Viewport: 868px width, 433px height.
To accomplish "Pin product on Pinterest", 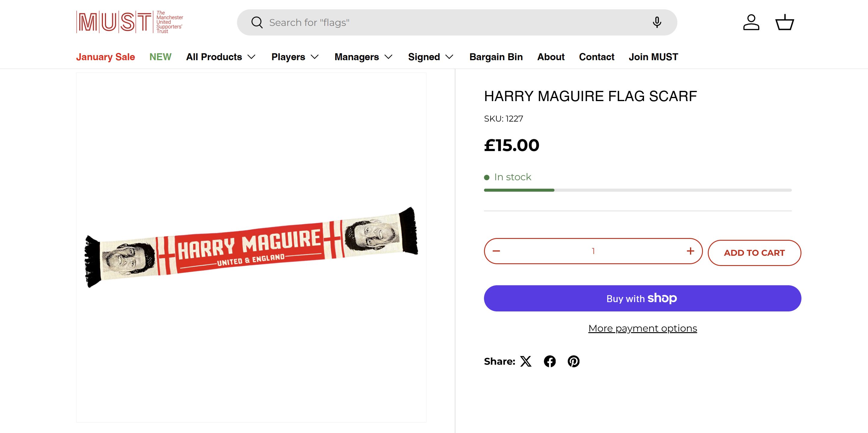I will click(573, 361).
